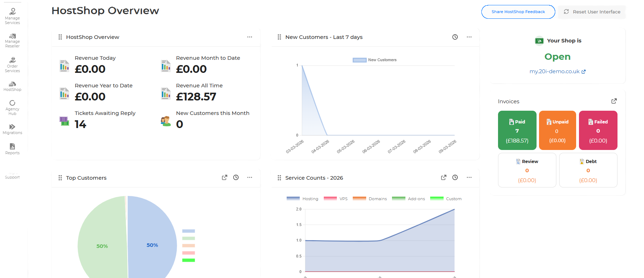644x278 pixels.
Task: Open Manage Reseller in the sidebar
Action: point(12,41)
